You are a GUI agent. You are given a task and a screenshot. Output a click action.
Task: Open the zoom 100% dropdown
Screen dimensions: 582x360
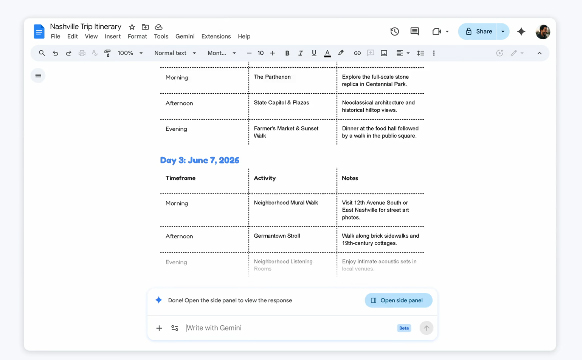(x=130, y=53)
